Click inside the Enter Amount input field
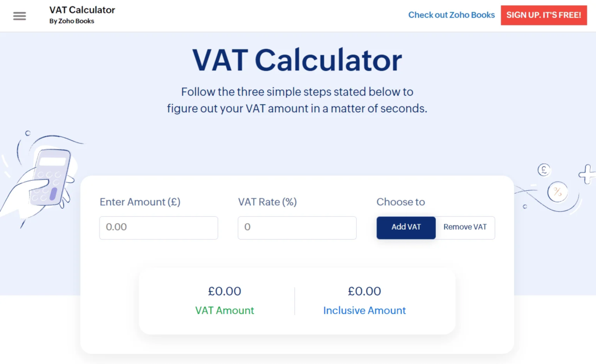The image size is (596, 364). [x=158, y=227]
